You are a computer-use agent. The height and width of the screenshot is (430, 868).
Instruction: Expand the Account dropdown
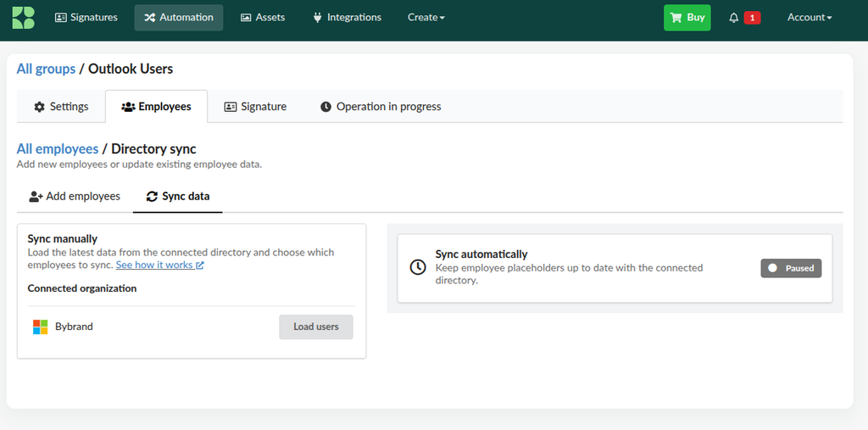click(x=810, y=17)
